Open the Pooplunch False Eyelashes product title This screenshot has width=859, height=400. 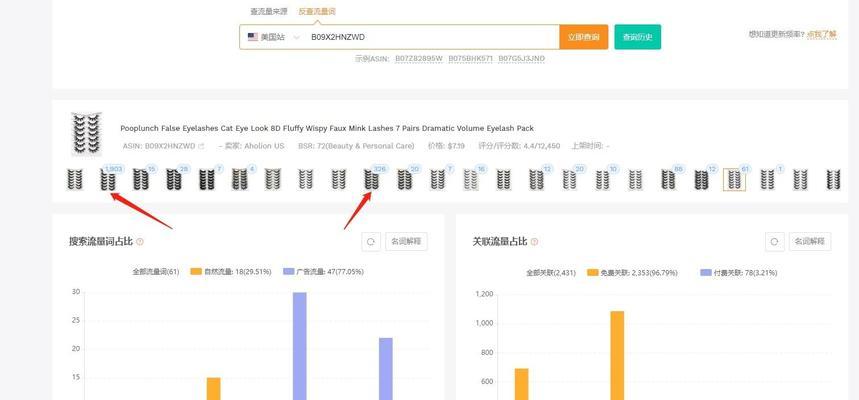(327, 128)
